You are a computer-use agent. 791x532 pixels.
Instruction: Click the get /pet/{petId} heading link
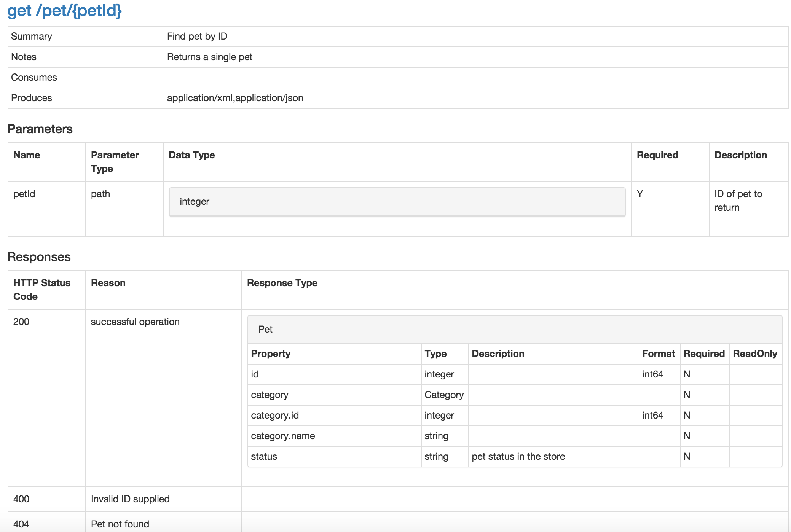pyautogui.click(x=65, y=10)
